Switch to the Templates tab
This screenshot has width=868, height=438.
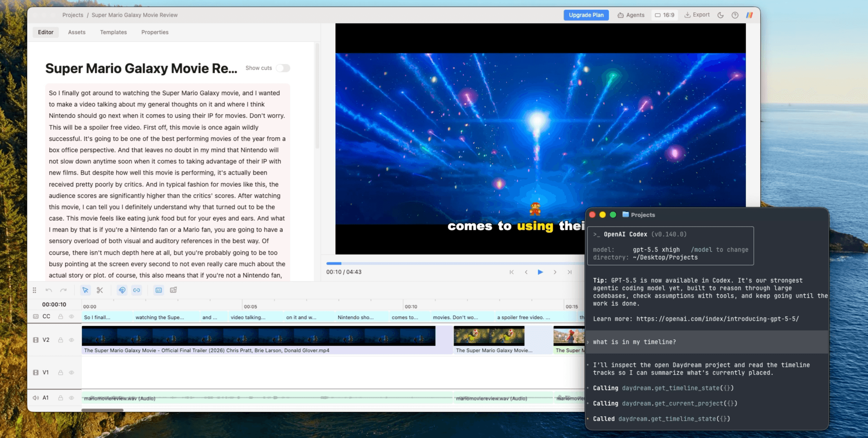click(x=114, y=32)
